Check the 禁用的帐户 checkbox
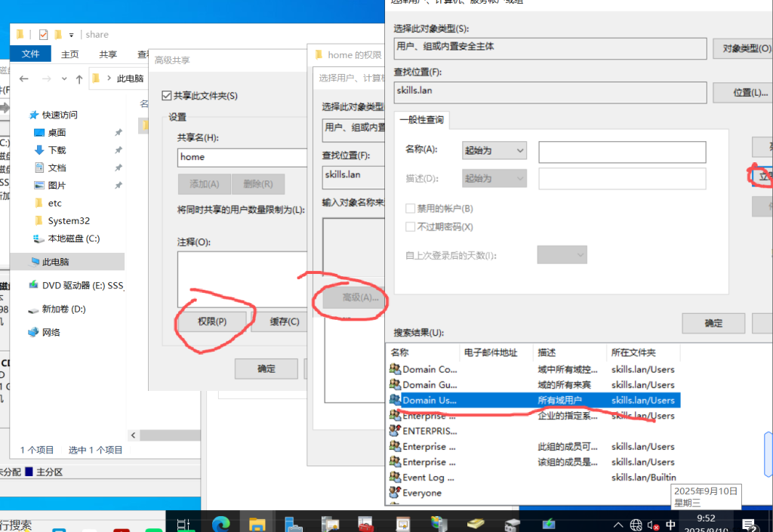773x532 pixels. pos(411,208)
